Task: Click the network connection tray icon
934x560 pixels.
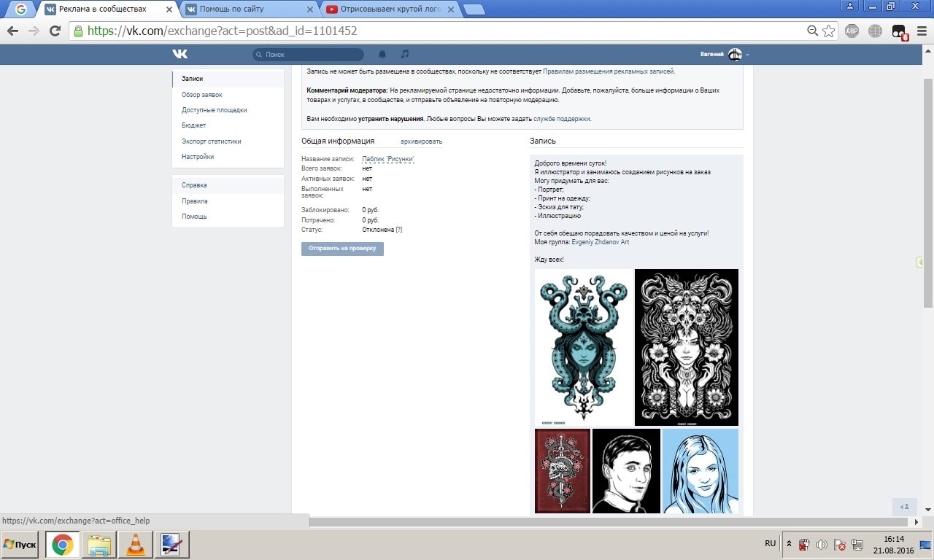Action: 857,545
